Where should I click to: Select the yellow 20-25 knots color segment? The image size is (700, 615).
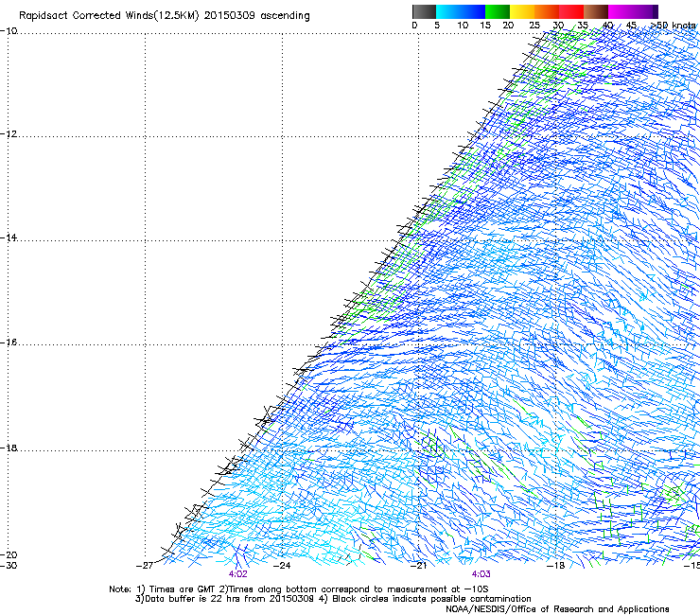(x=522, y=11)
